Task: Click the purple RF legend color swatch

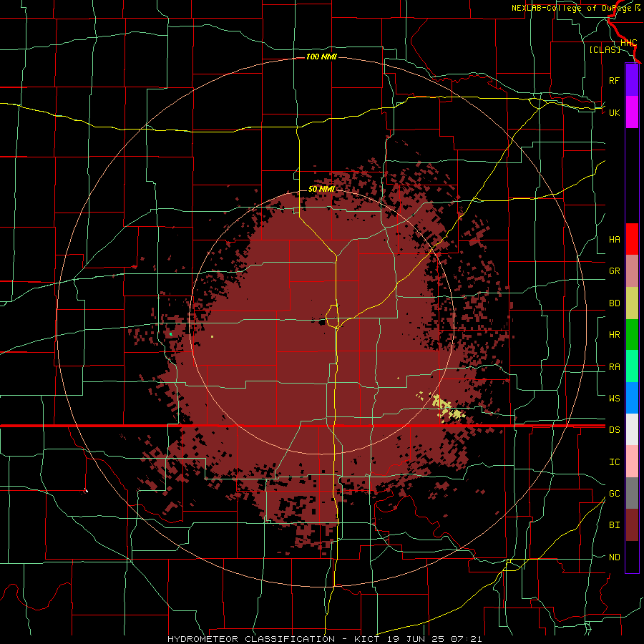Action: tap(632, 80)
